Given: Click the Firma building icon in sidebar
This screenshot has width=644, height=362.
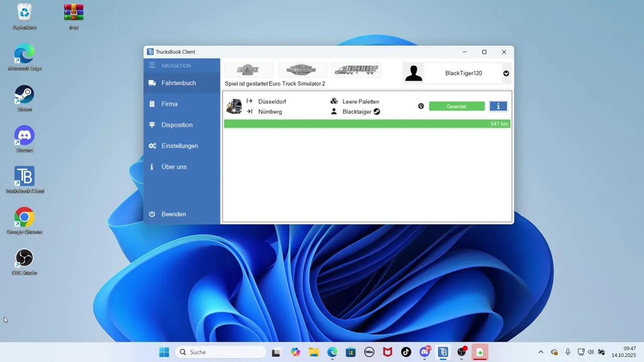Looking at the screenshot, I should 152,104.
